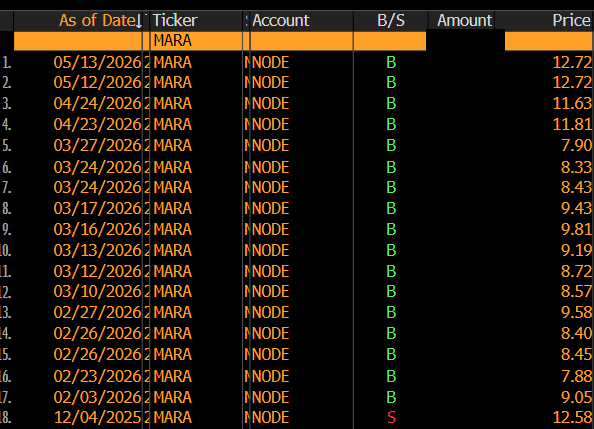Click the Account filter field
Screen dimensions: 594x429
(302, 41)
